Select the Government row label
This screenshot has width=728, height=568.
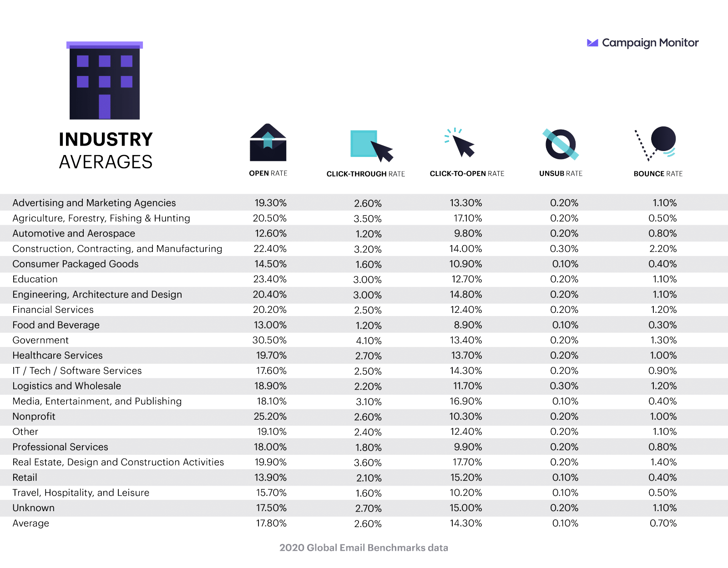(x=40, y=340)
